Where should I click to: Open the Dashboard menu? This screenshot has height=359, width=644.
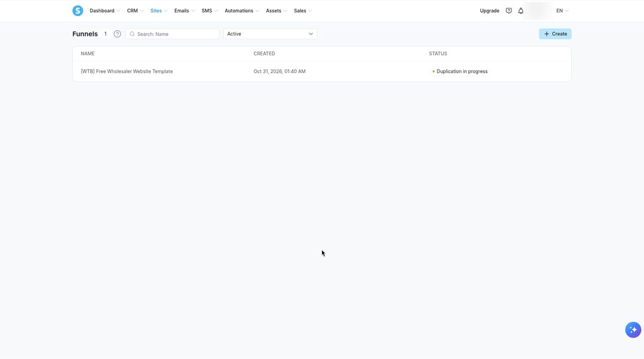105,11
